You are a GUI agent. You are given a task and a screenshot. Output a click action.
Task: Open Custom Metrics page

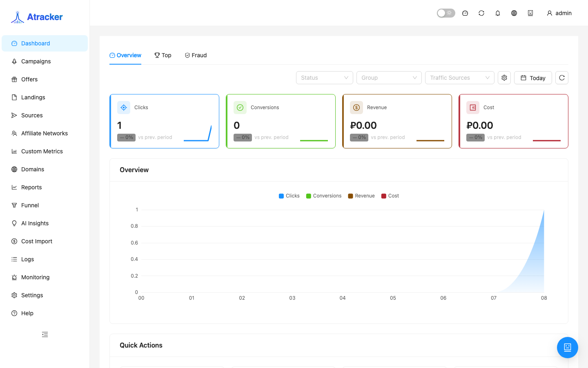click(45, 151)
